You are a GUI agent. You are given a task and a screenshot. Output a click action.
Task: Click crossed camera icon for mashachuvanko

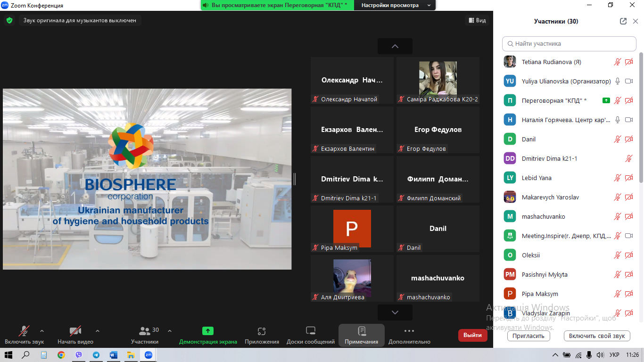coord(629,216)
